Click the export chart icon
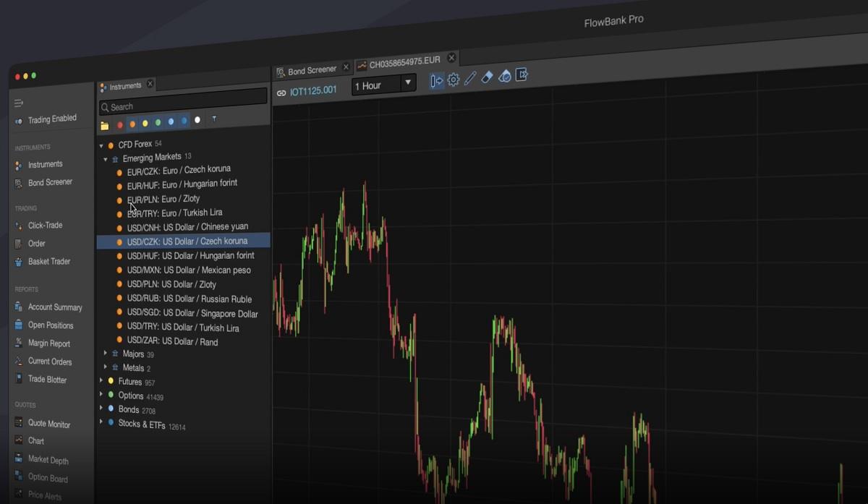Image resolution: width=868 pixels, height=504 pixels. click(x=522, y=74)
